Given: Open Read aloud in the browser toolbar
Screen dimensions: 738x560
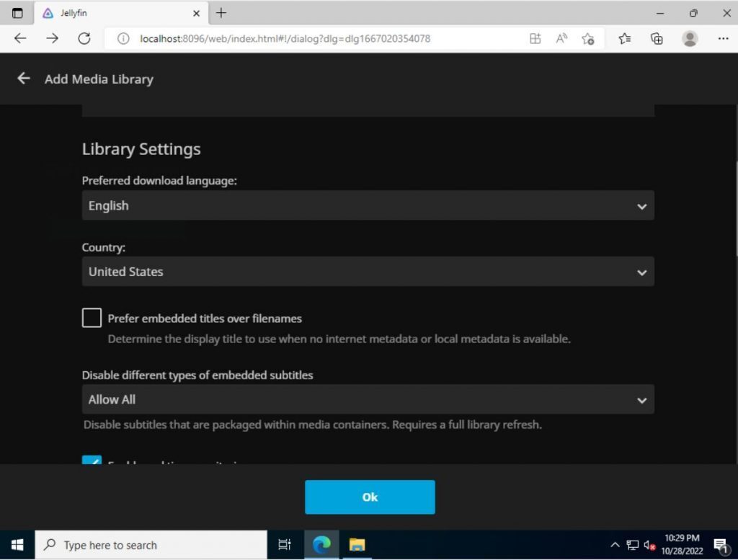Looking at the screenshot, I should (x=561, y=38).
